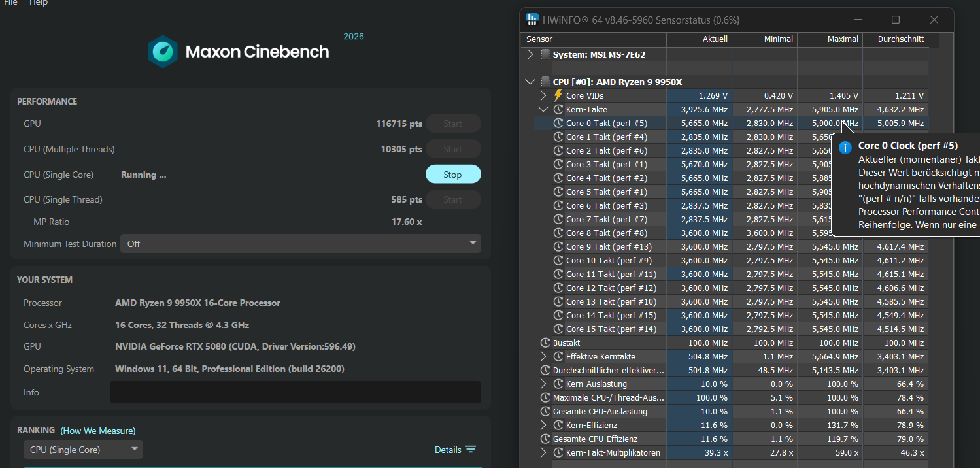Image resolution: width=980 pixels, height=468 pixels.
Task: Click clock icon of Core 10 Takt
Action: (x=558, y=260)
